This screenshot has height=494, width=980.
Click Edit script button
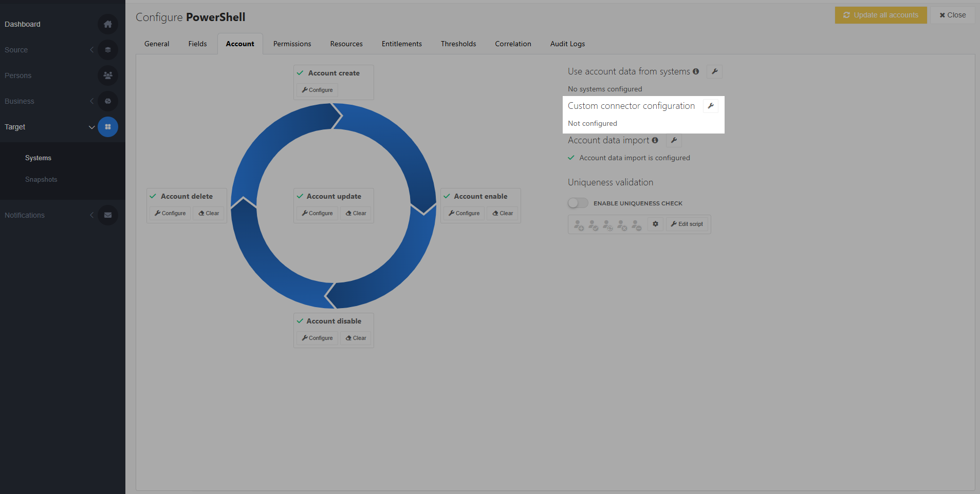(x=687, y=224)
